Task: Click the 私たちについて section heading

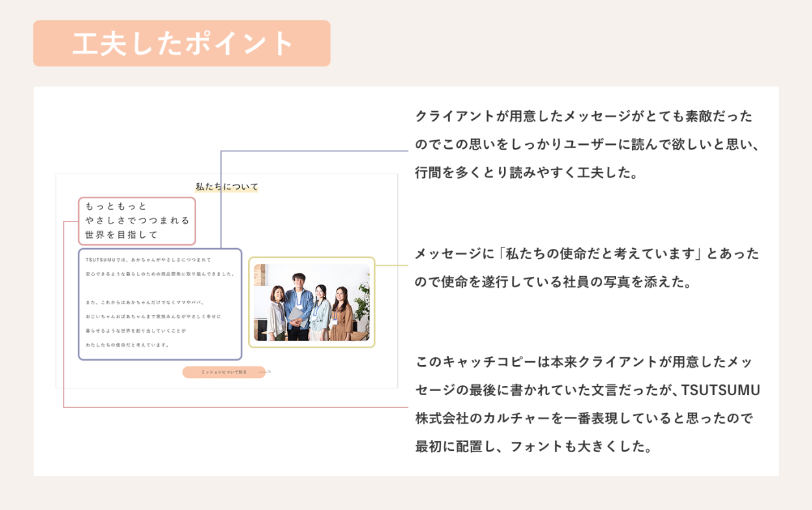Action: (x=227, y=186)
